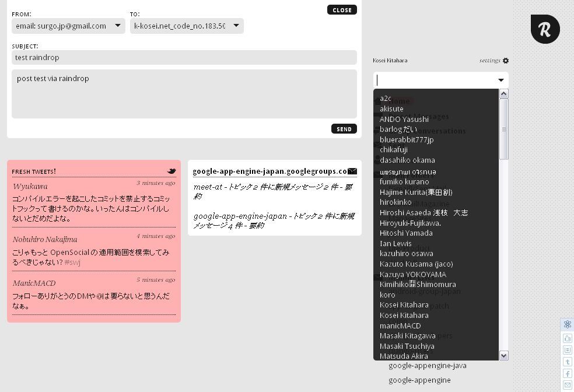Open the google-appengine-java mailing list
574x392 pixels.
pos(427,366)
